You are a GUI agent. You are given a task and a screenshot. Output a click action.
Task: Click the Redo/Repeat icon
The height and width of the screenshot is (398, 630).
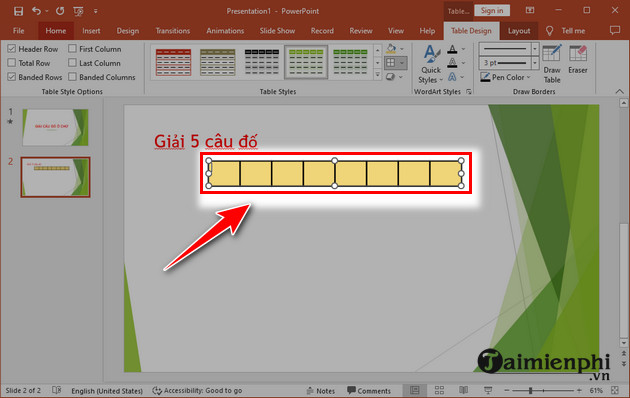60,11
